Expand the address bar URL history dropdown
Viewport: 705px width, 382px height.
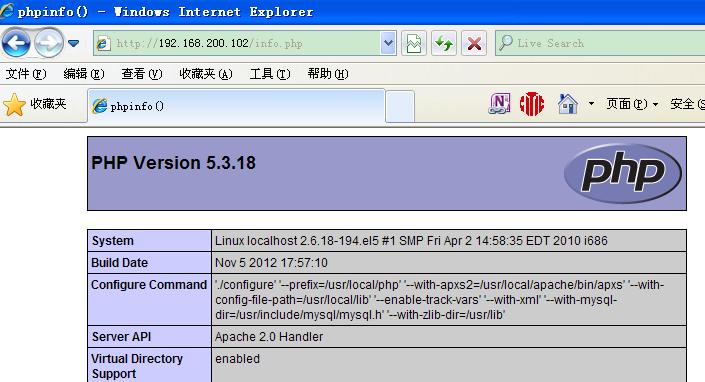[x=388, y=43]
